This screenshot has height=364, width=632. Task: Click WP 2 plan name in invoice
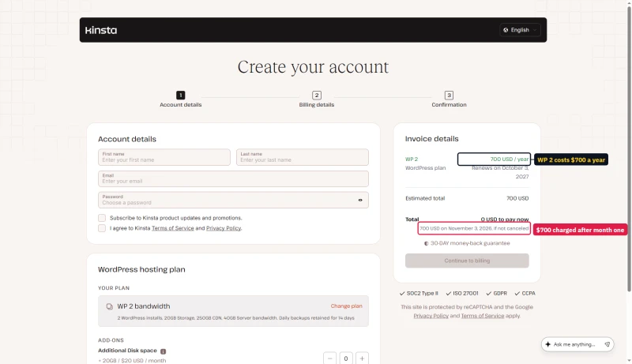click(x=412, y=159)
